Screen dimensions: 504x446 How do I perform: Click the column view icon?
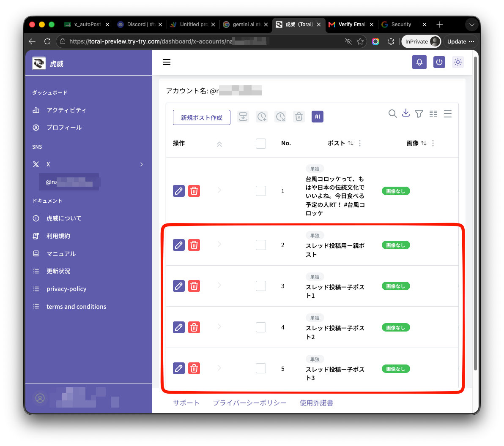433,114
